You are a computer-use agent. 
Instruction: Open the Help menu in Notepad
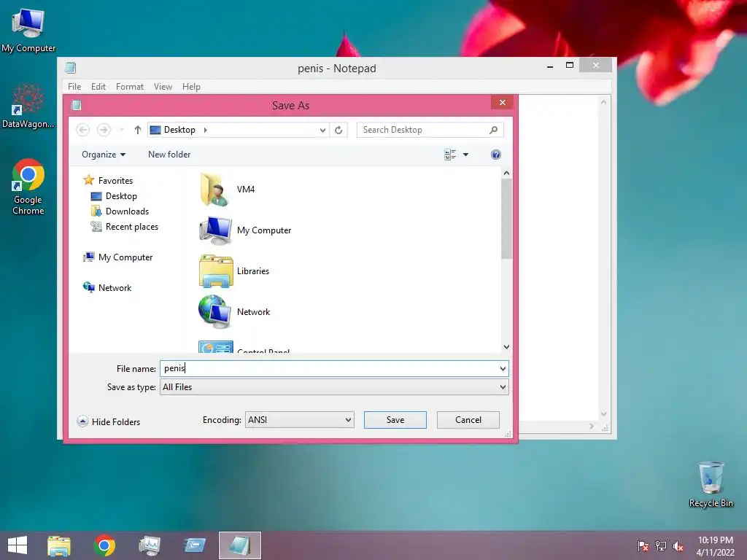point(191,87)
